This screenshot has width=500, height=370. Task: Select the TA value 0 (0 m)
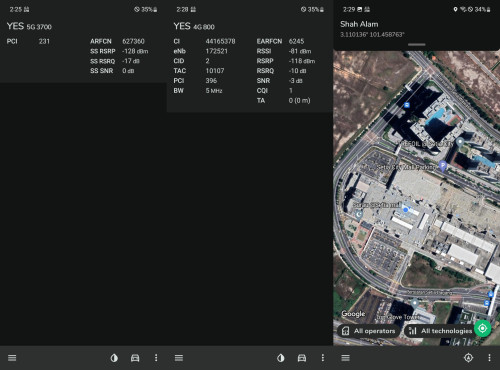pyautogui.click(x=299, y=100)
